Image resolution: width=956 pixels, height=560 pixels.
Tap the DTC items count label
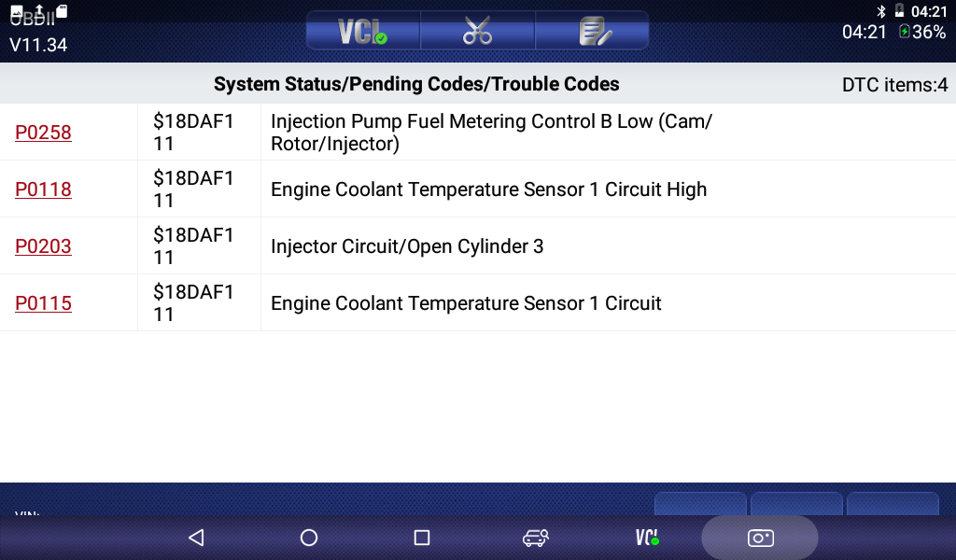click(894, 85)
